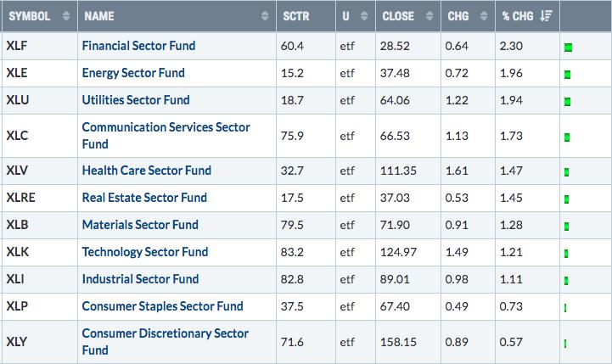Open Real Estate Sector Fund link

pyautogui.click(x=144, y=198)
